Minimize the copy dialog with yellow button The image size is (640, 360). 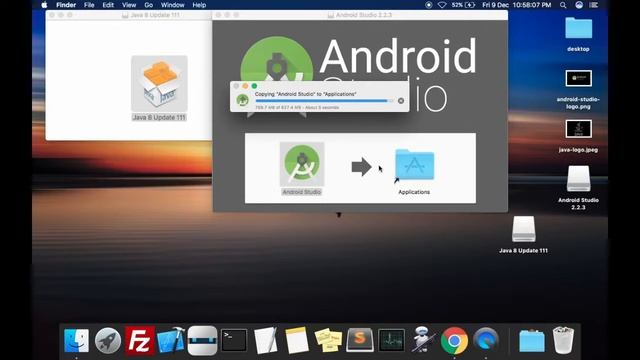pyautogui.click(x=245, y=86)
